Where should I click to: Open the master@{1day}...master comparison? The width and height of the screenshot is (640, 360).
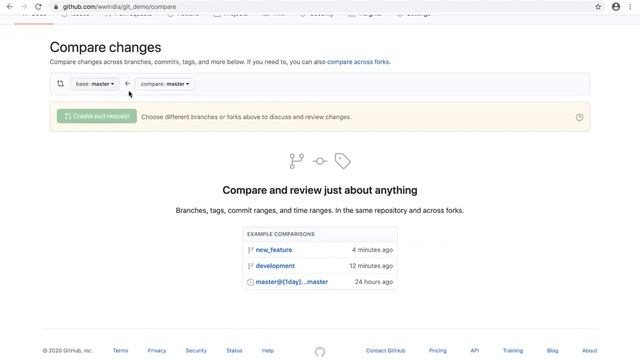pos(292,282)
